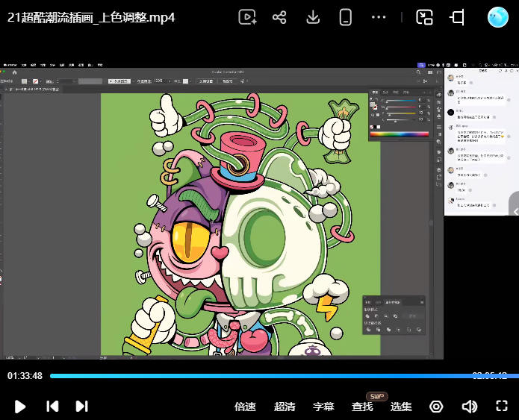Enable picture-in-picture mode
519x420 pixels.
tap(424, 17)
